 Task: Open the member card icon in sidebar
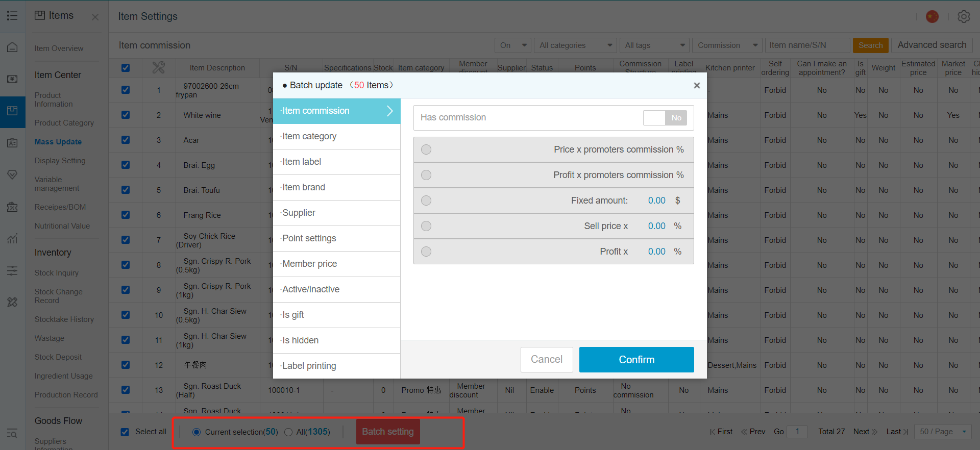12,143
